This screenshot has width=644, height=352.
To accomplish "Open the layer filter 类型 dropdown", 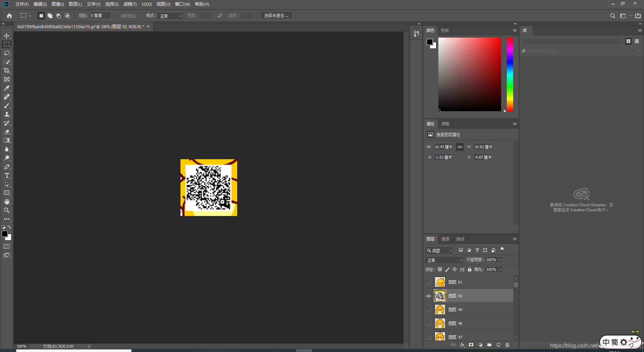I will (439, 250).
